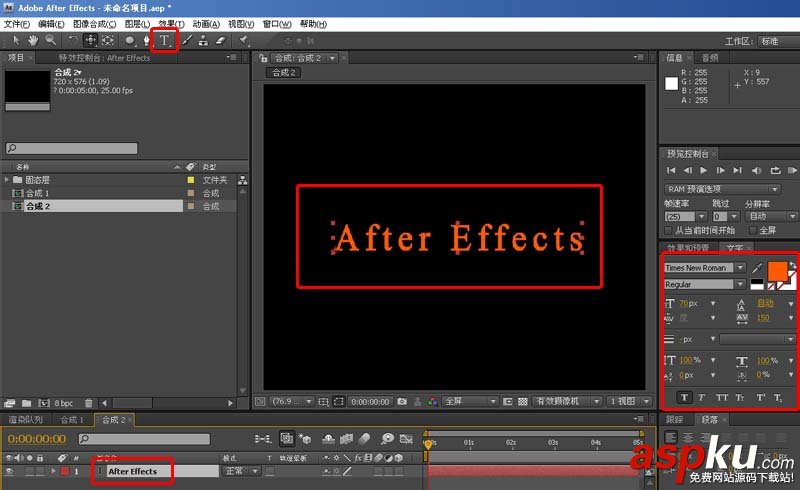Hide After Effects layer eye toggle
Screen dimensions: 800x490
point(9,471)
